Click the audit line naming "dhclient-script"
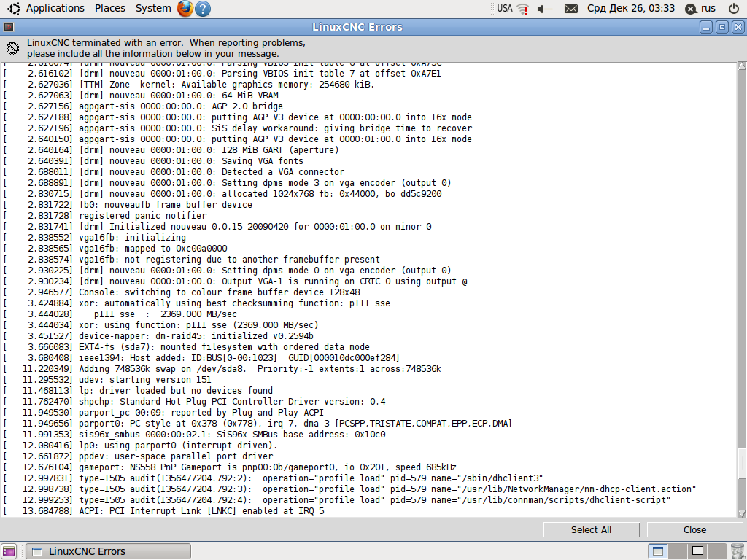Screen dimensions: 747x560 pos(337,500)
